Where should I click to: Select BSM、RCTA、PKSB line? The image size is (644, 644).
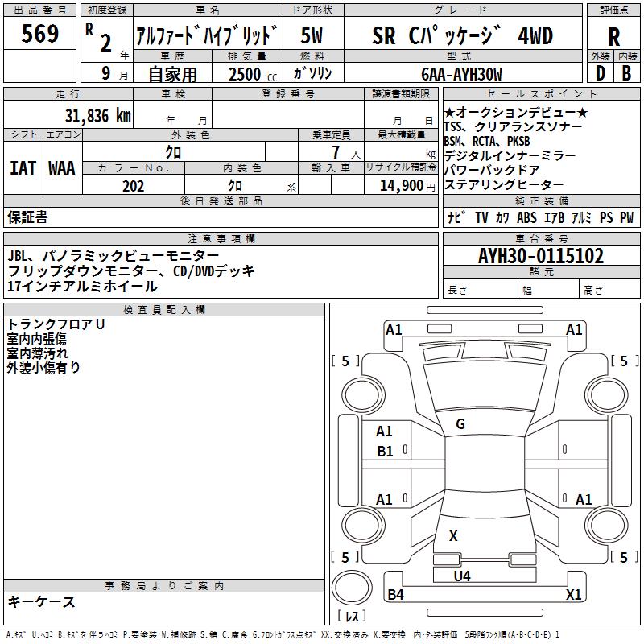pyautogui.click(x=487, y=141)
